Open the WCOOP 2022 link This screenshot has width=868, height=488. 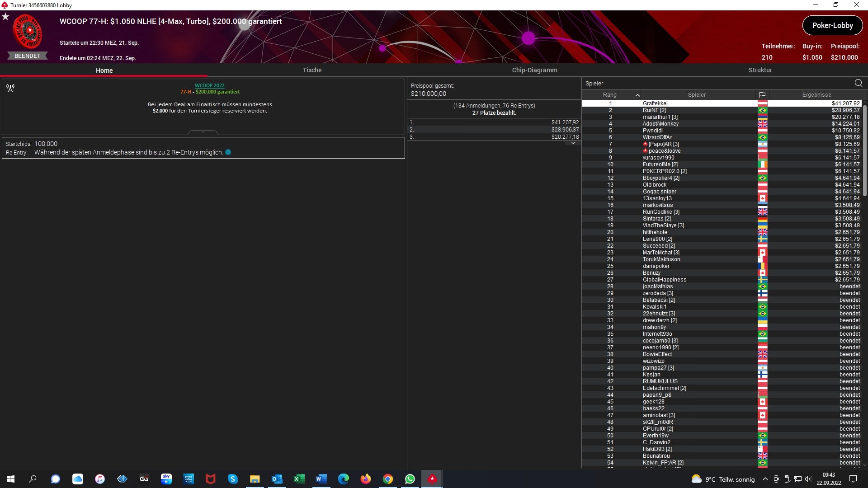click(x=209, y=85)
